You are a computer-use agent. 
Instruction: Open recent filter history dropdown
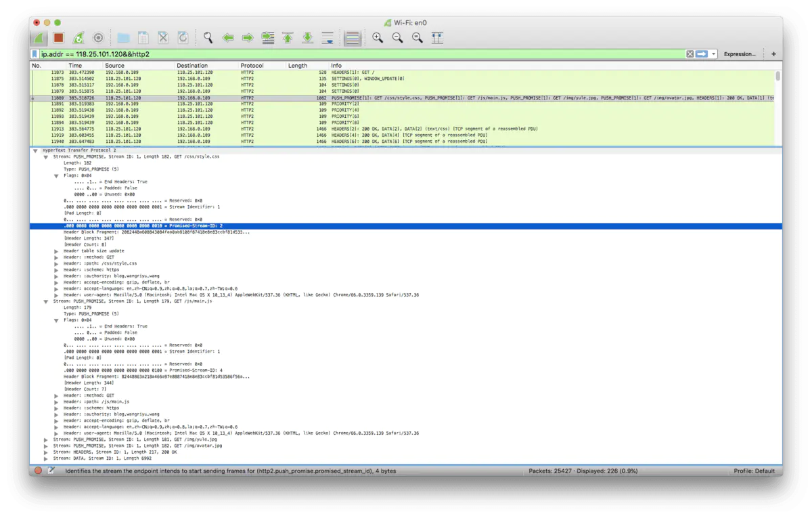pyautogui.click(x=713, y=54)
